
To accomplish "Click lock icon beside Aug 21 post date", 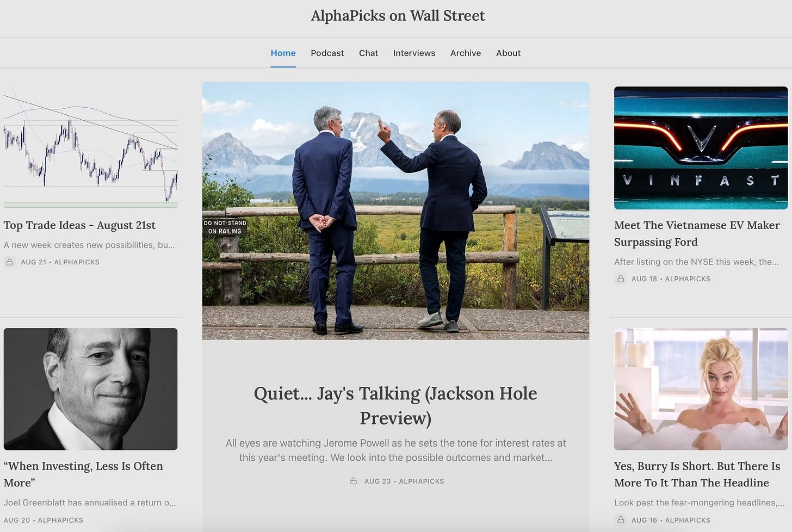I will click(x=9, y=262).
